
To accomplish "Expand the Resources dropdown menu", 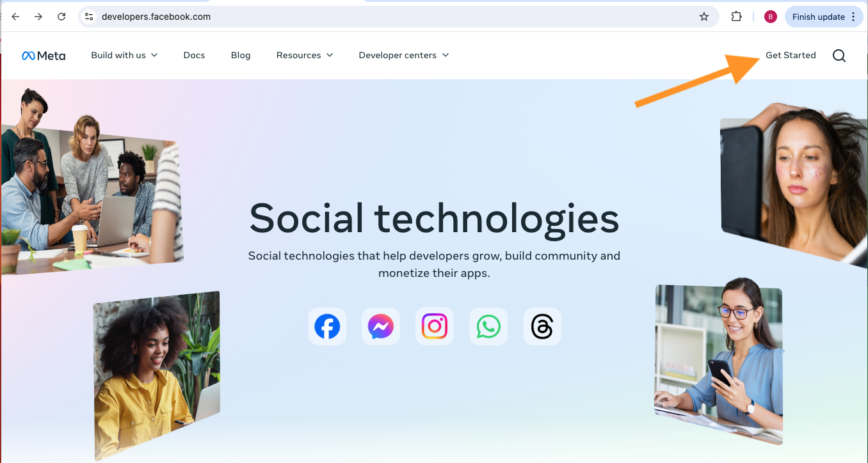I will pyautogui.click(x=305, y=55).
